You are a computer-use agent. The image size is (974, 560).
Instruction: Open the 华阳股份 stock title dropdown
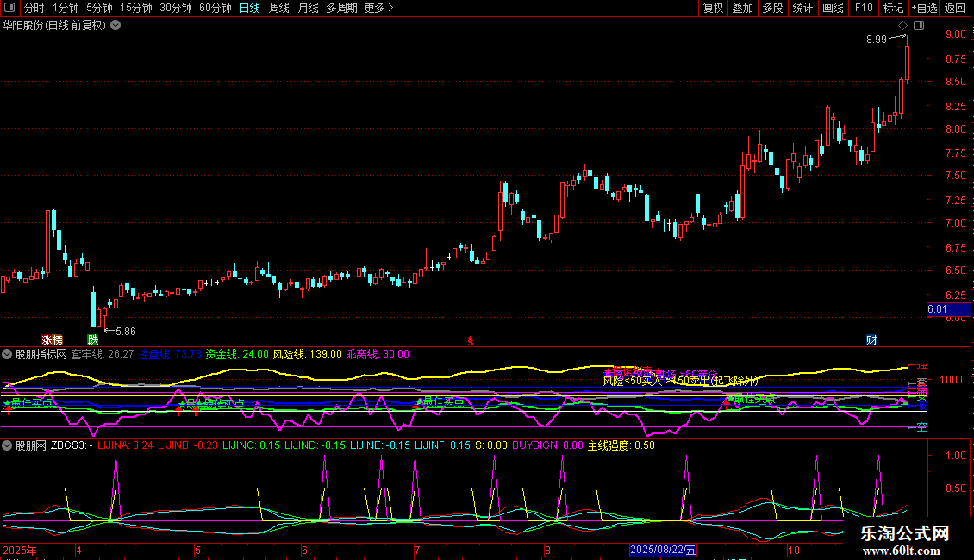116,26
